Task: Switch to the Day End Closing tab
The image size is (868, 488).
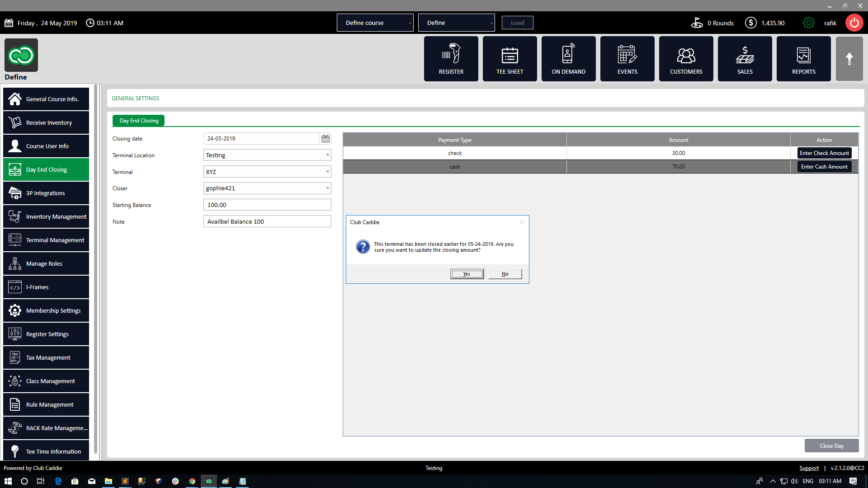Action: click(138, 121)
